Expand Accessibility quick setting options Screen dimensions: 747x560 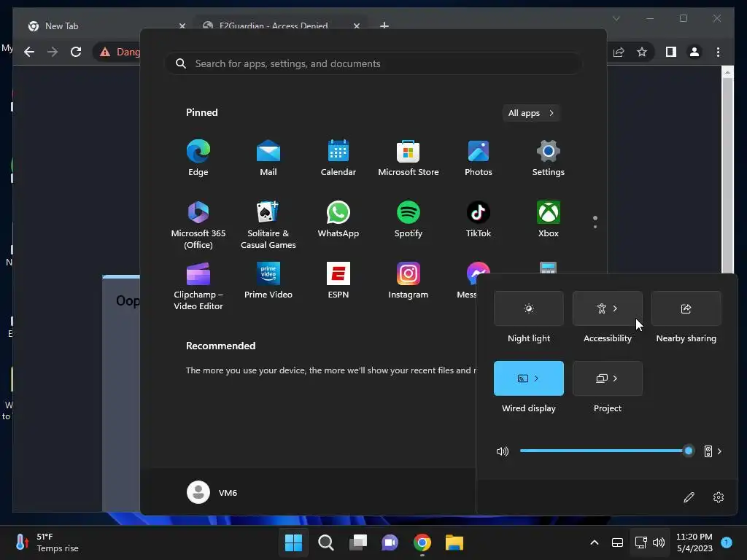(x=616, y=308)
